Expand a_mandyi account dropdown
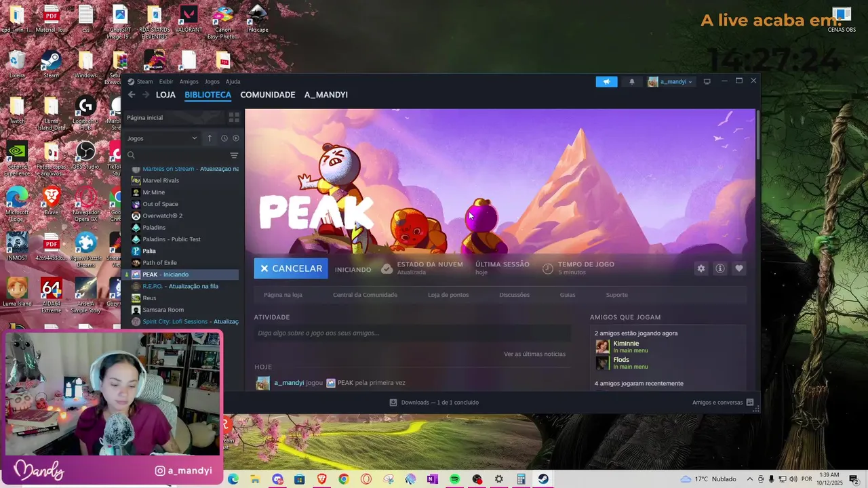The height and width of the screenshot is (488, 868). tap(671, 81)
